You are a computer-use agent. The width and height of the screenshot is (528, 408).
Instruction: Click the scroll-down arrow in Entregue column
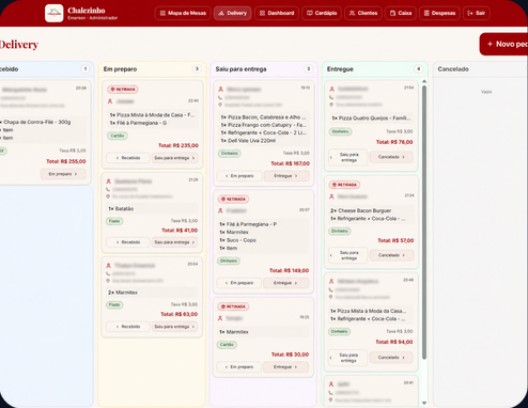pos(424,403)
